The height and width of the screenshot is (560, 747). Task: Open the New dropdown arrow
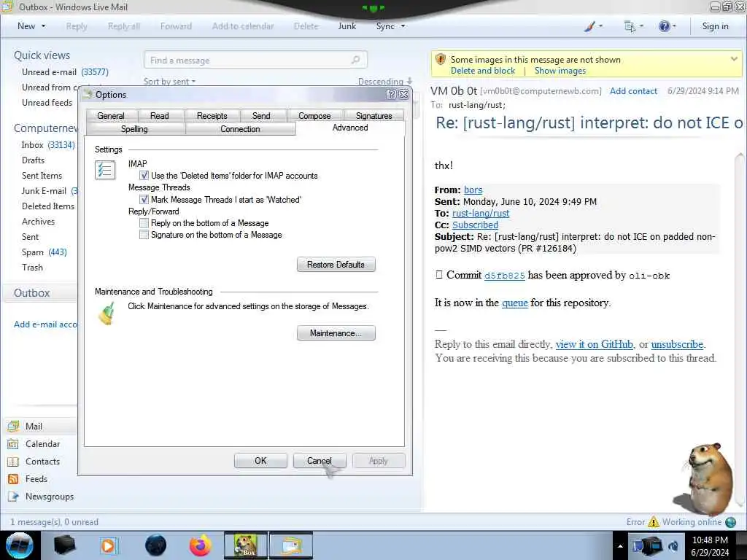coord(43,26)
